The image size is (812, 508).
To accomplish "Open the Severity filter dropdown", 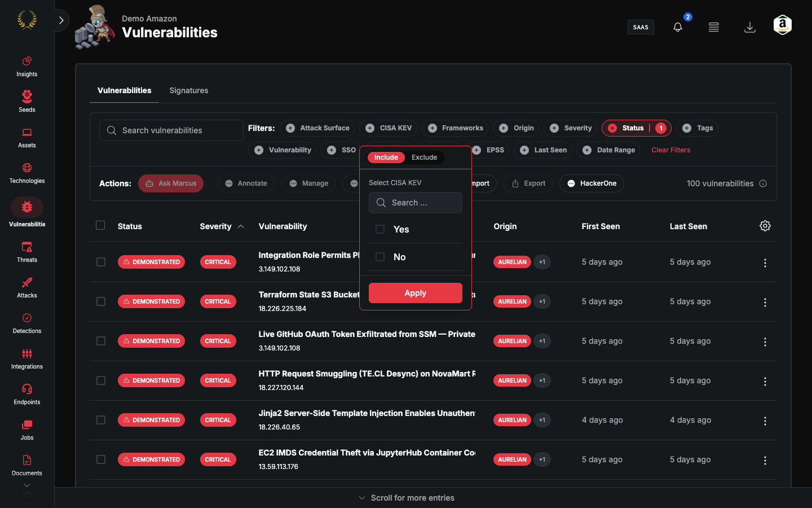I will 571,128.
